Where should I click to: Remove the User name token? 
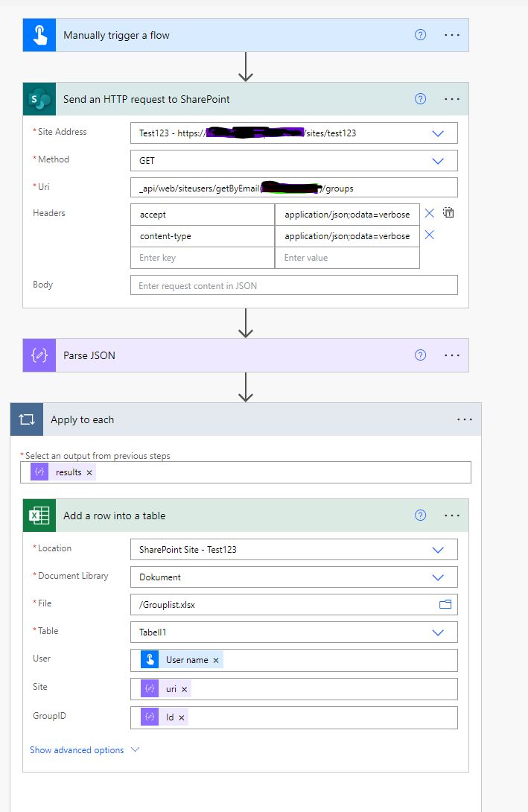[216, 660]
